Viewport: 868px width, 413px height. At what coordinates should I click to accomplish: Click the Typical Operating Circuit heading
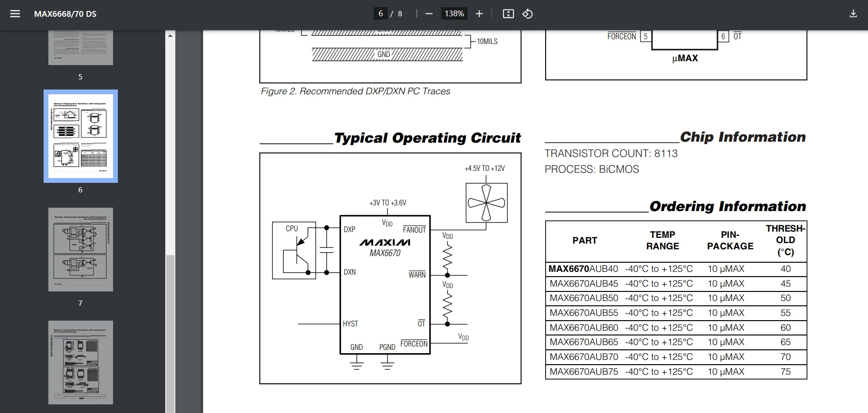click(427, 138)
